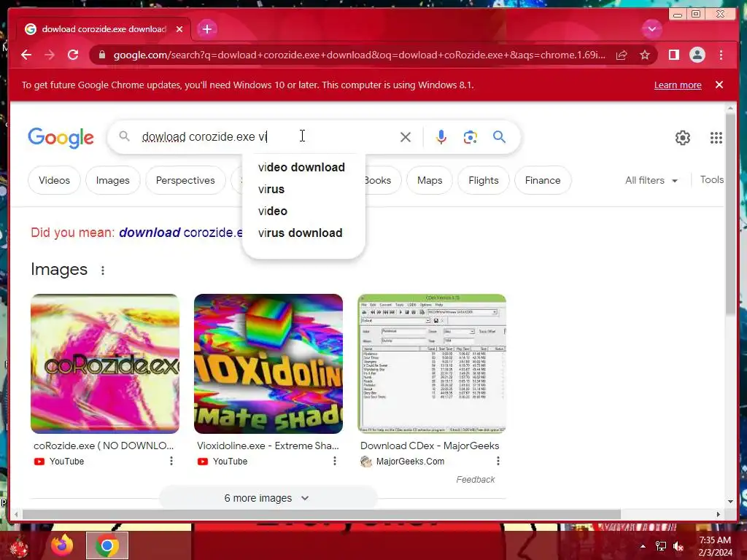Click into the Google search text field
Screen dimensions: 747x560
(x=267, y=136)
